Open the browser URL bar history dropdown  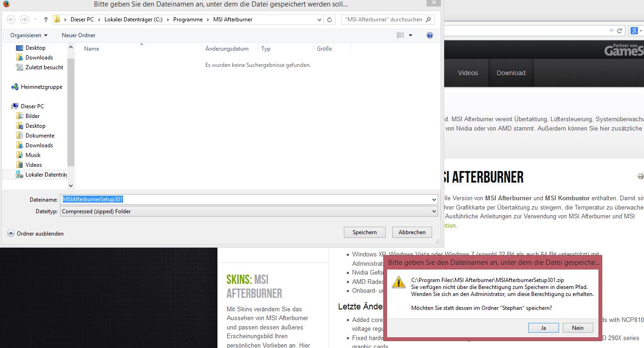click(612, 31)
